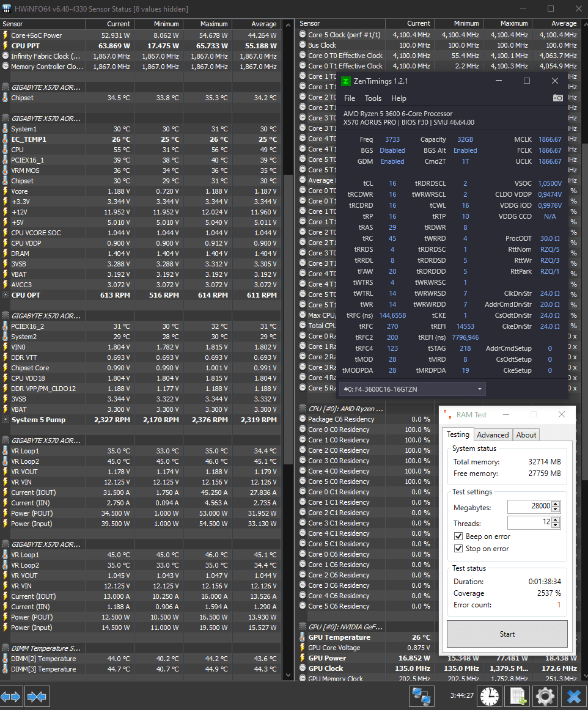Click the left sensor panel vertical scrollbar thumb
Image resolution: width=588 pixels, height=710 pixels.
tap(288, 319)
